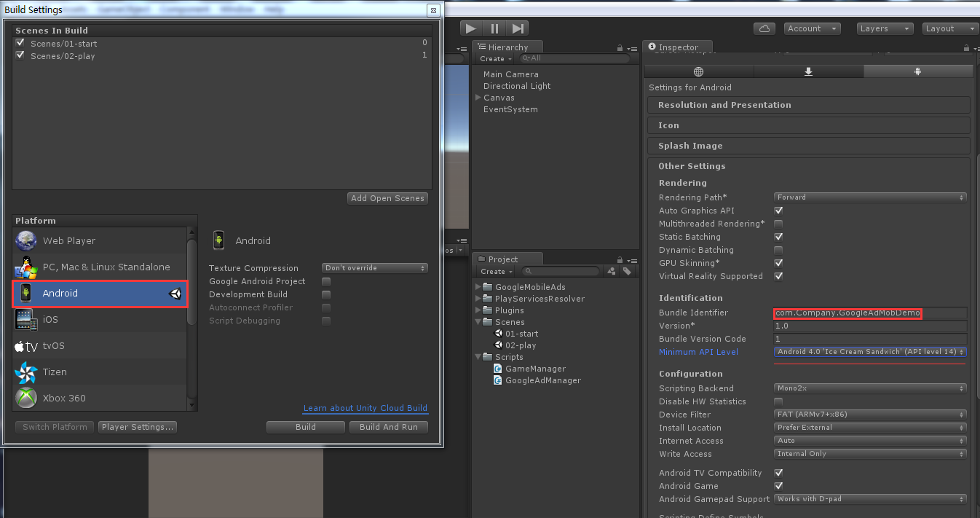
Task: Open the Cloud services icon
Action: coord(764,28)
